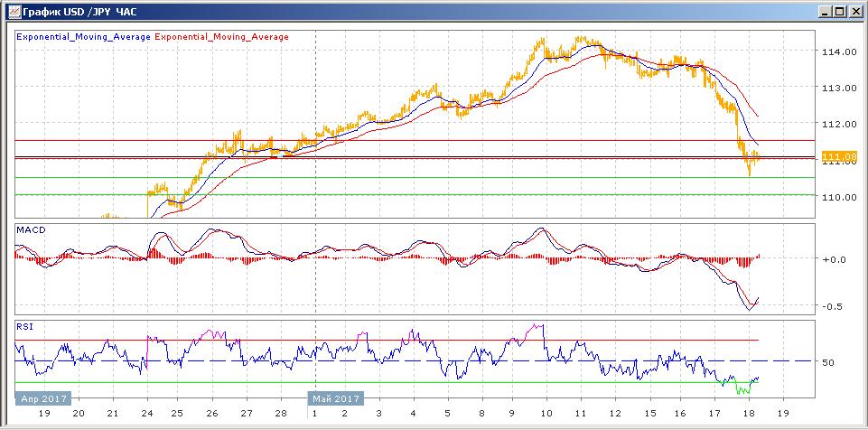Minimize the USD/JPY chart window
This screenshot has width=868, height=430.
[x=826, y=11]
